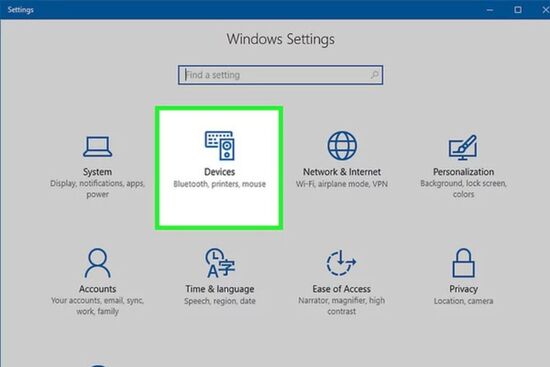Minimize the Settings window

[490, 10]
